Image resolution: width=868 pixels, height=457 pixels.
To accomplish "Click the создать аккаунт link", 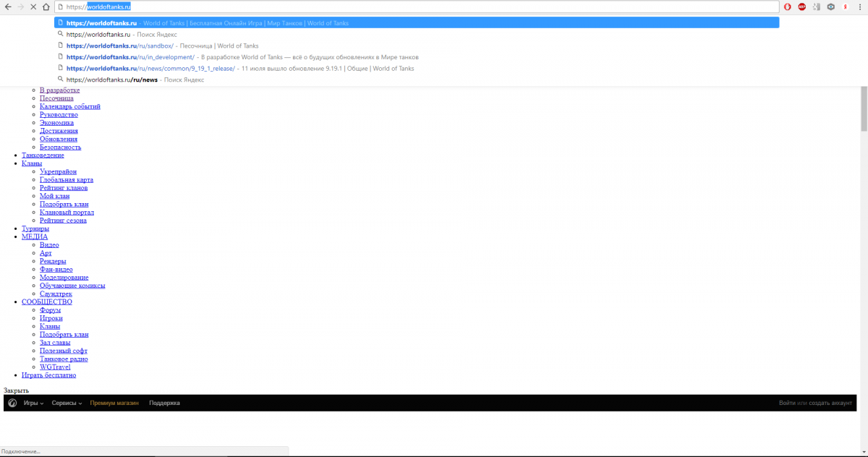I will pyautogui.click(x=831, y=403).
